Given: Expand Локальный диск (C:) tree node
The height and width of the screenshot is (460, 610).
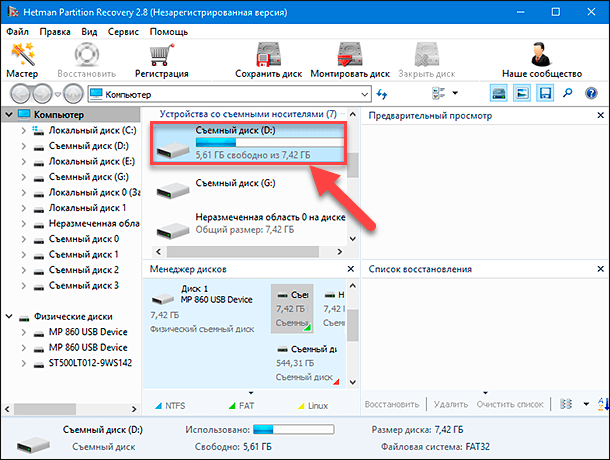Looking at the screenshot, I should point(23,130).
